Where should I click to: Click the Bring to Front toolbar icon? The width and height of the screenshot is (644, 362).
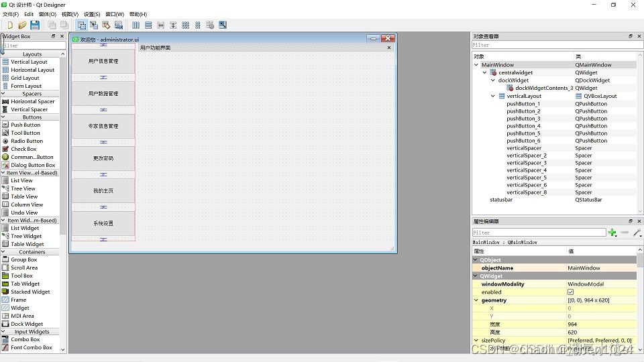coord(64,25)
